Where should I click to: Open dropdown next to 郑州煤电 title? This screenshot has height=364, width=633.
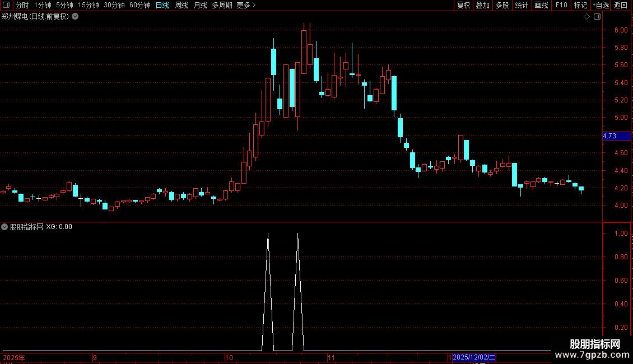point(75,17)
